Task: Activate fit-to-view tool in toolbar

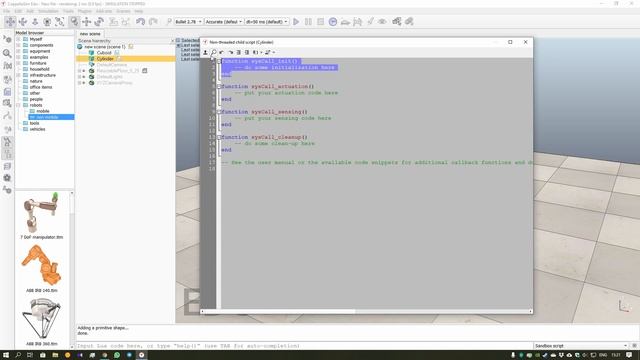Action: coord(60,22)
